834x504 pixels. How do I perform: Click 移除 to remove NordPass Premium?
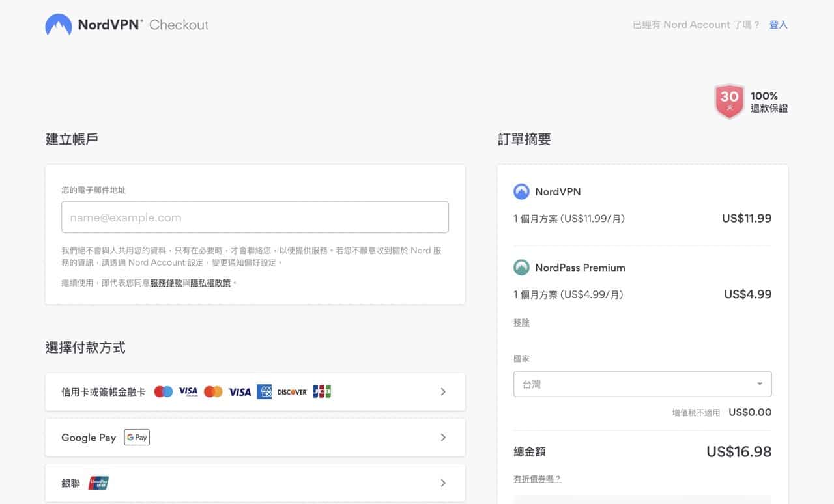pos(521,322)
